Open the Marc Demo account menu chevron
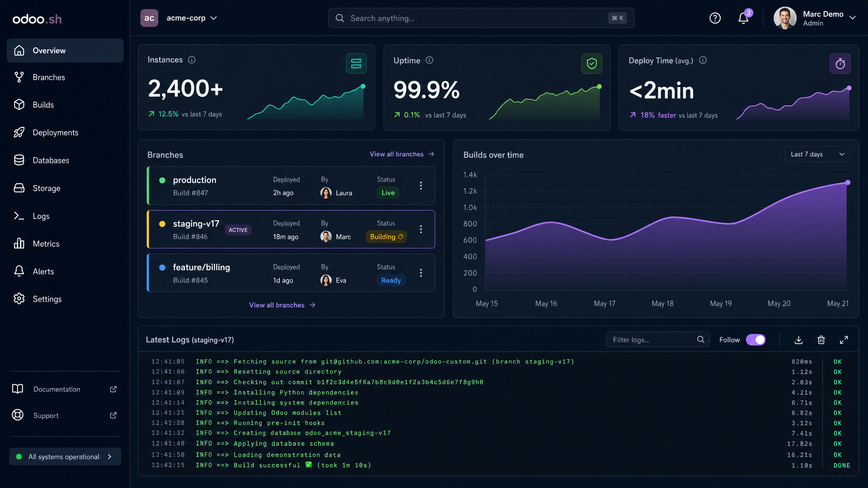The image size is (868, 488). point(852,18)
